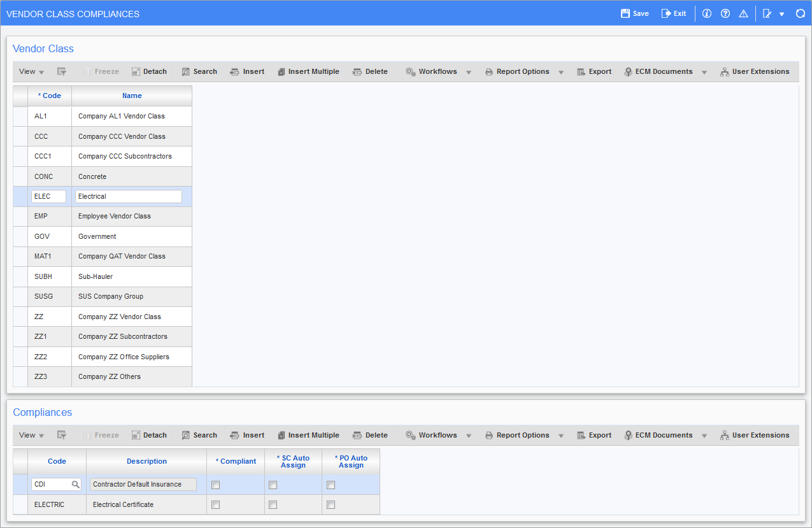Refresh the screen using the refresh icon

click(x=801, y=13)
